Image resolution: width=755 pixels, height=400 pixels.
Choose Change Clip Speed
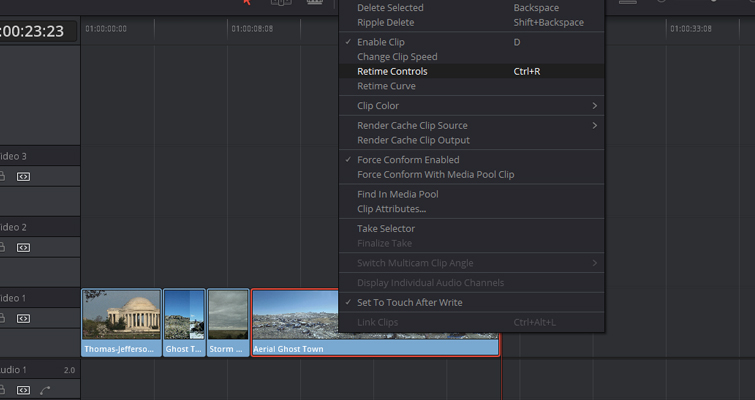(397, 57)
